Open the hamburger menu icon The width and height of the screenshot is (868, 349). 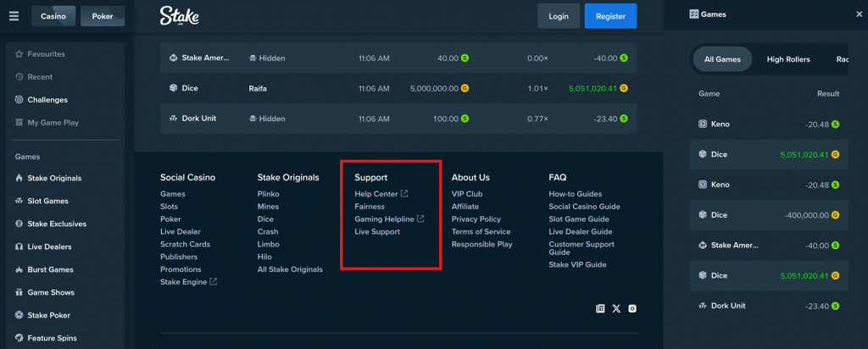tap(14, 16)
